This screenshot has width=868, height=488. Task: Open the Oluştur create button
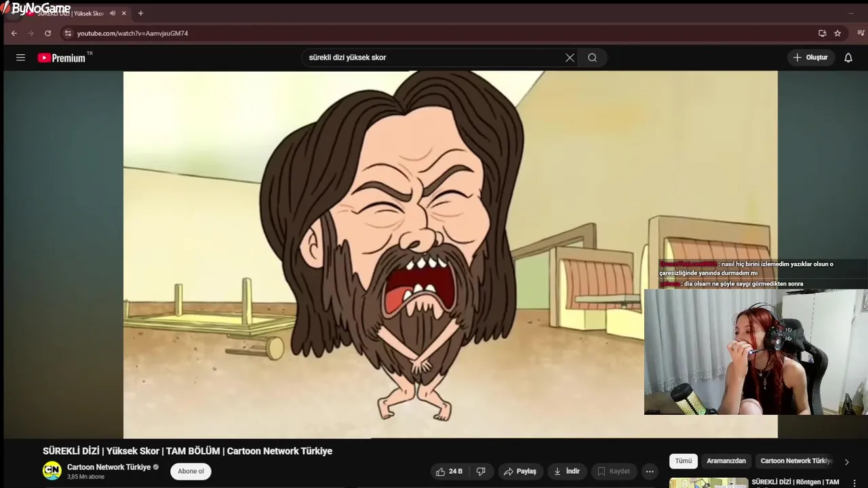[810, 58]
